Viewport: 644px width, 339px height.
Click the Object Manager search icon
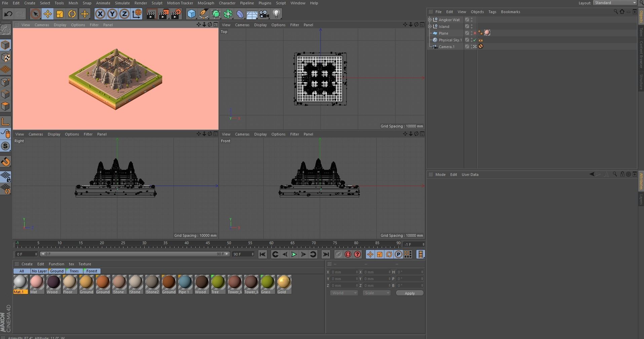click(616, 12)
